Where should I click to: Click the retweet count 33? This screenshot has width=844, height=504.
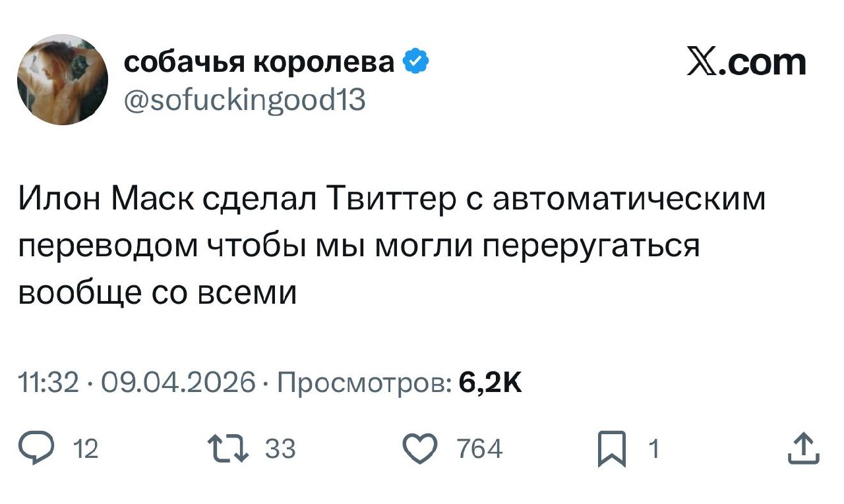(280, 450)
